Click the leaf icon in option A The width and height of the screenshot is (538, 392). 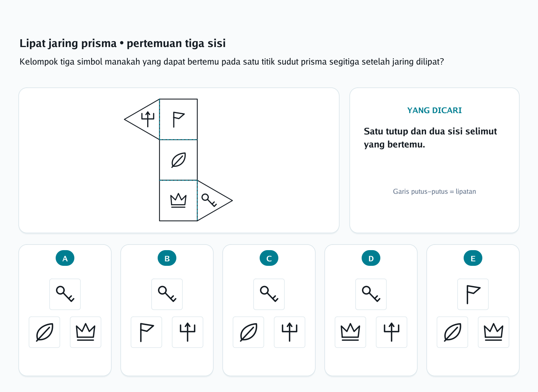[x=44, y=332]
